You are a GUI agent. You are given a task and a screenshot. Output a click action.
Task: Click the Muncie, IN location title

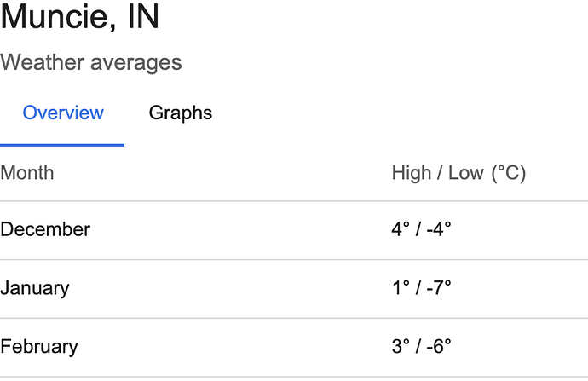(x=80, y=17)
